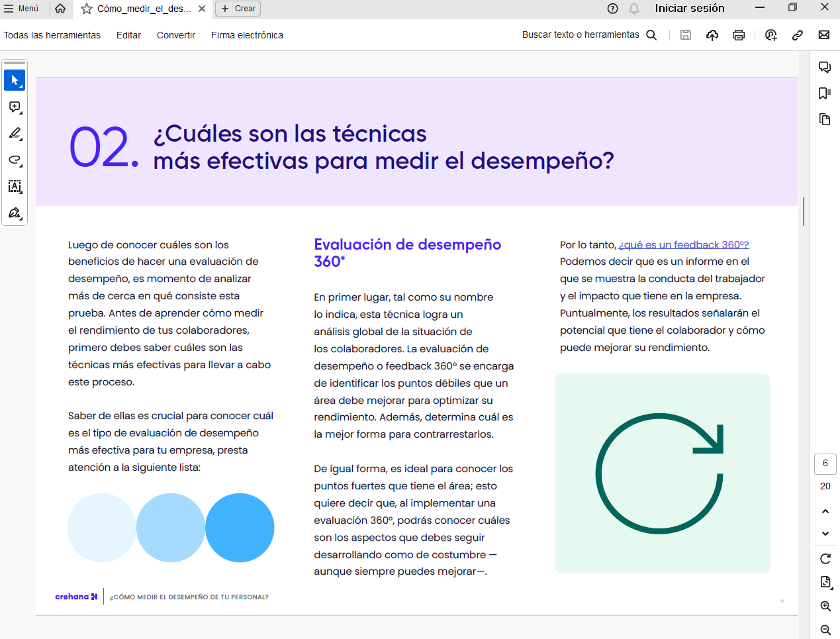Select the add text tool
This screenshot has width=840, height=639.
[14, 186]
